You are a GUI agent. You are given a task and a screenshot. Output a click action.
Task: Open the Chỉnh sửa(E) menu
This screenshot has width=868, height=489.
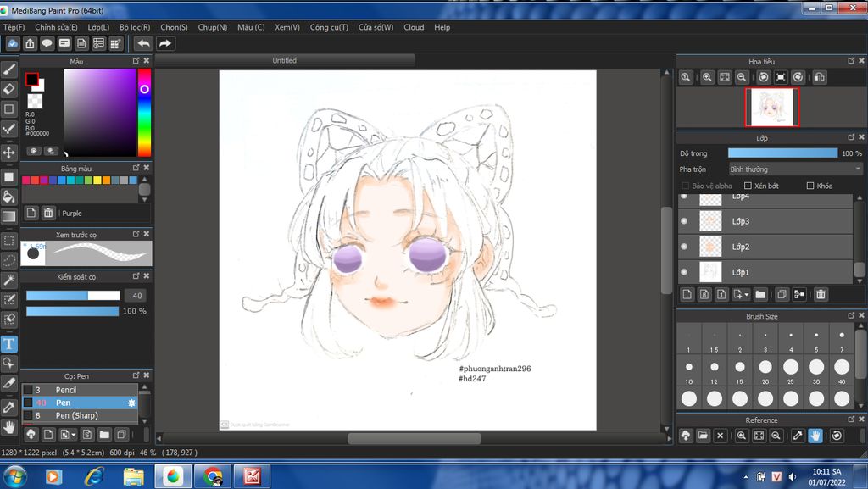(x=56, y=27)
